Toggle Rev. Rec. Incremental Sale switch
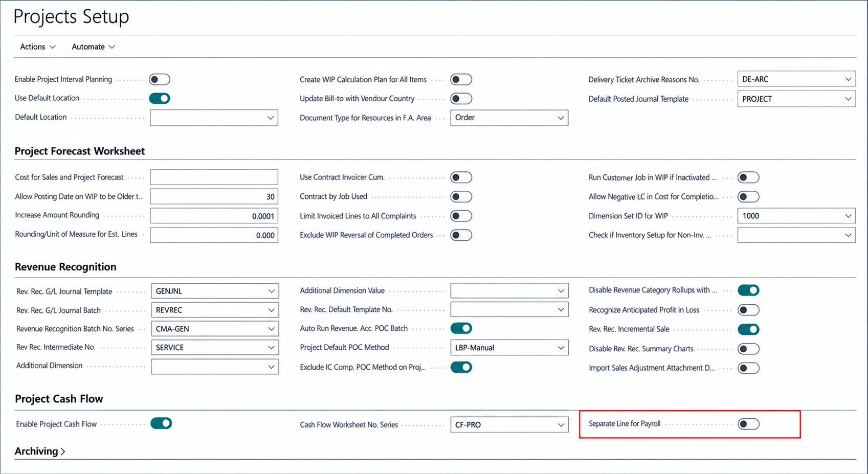 pos(748,329)
